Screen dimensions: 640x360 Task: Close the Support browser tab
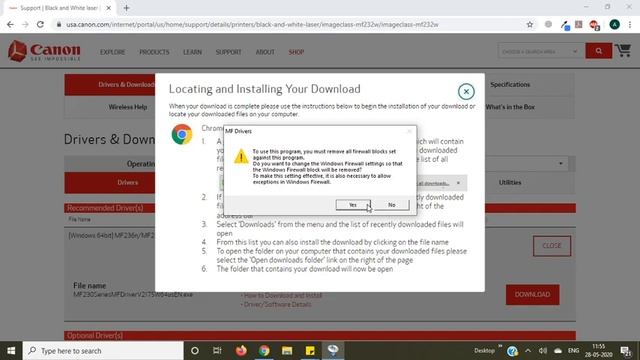109,8
